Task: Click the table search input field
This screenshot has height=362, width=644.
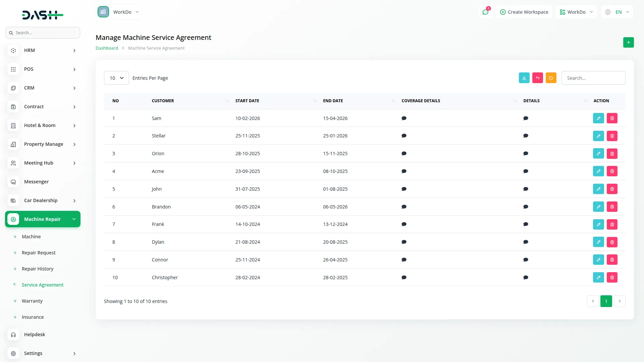Action: (x=593, y=78)
